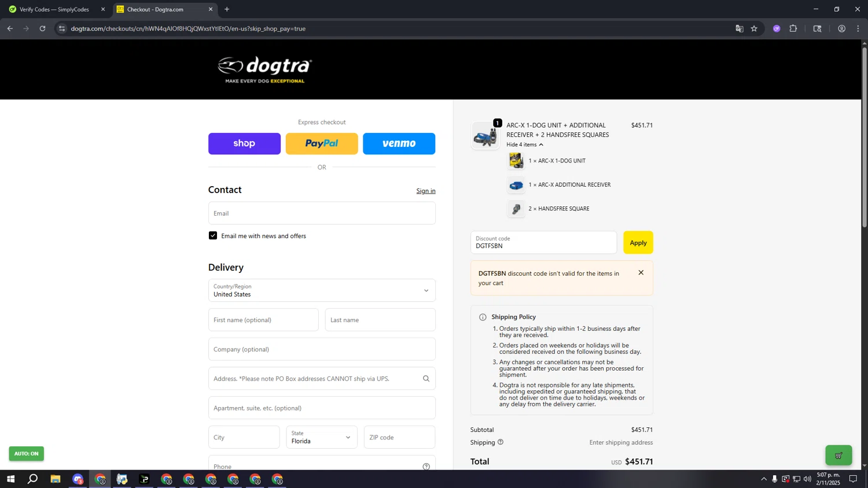868x488 pixels.
Task: Toggle the AUTO: ON button
Action: 26,453
